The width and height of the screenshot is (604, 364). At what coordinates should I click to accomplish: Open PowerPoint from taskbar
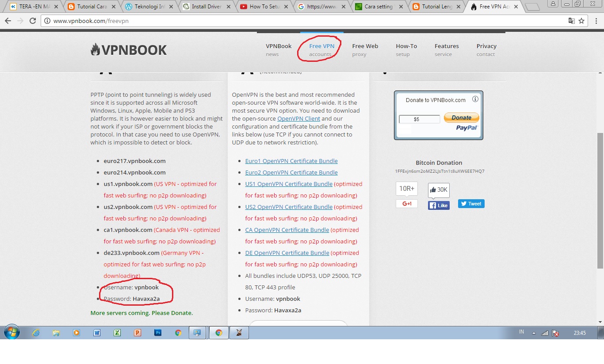138,333
